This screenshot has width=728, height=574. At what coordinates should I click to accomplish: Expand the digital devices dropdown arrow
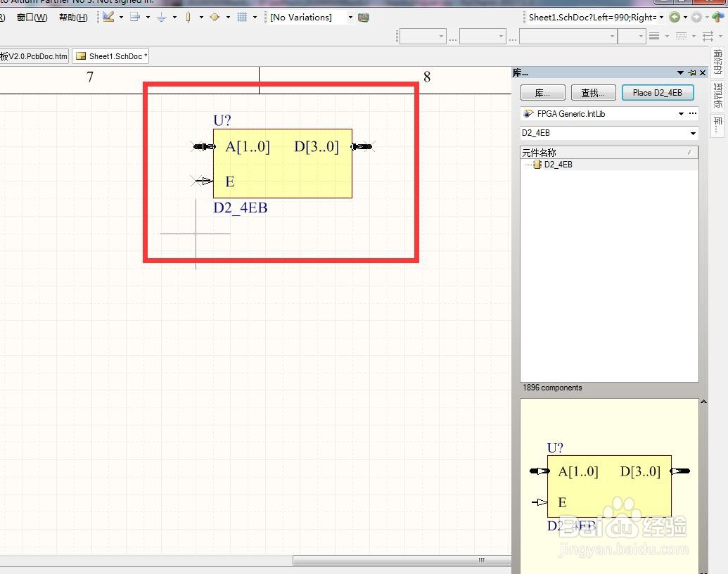201,17
